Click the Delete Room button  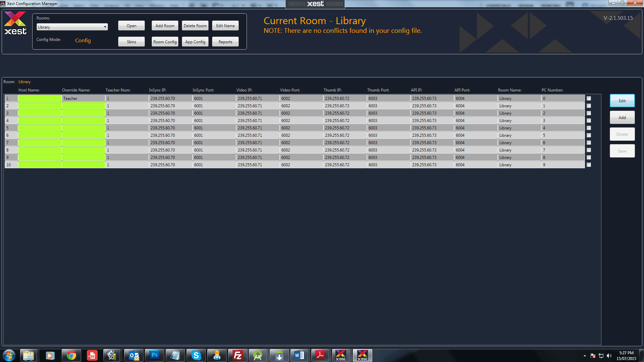196,25
